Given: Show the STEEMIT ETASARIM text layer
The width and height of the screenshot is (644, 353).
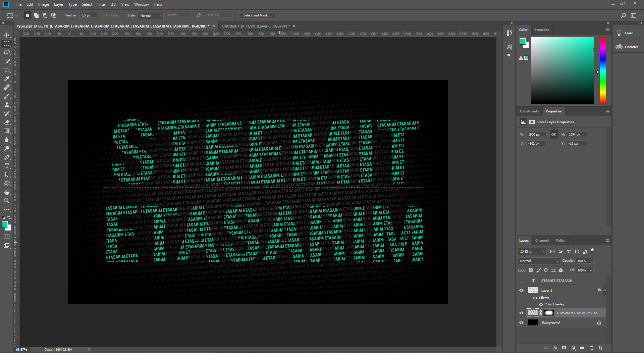Looking at the screenshot, I should pos(521,280).
